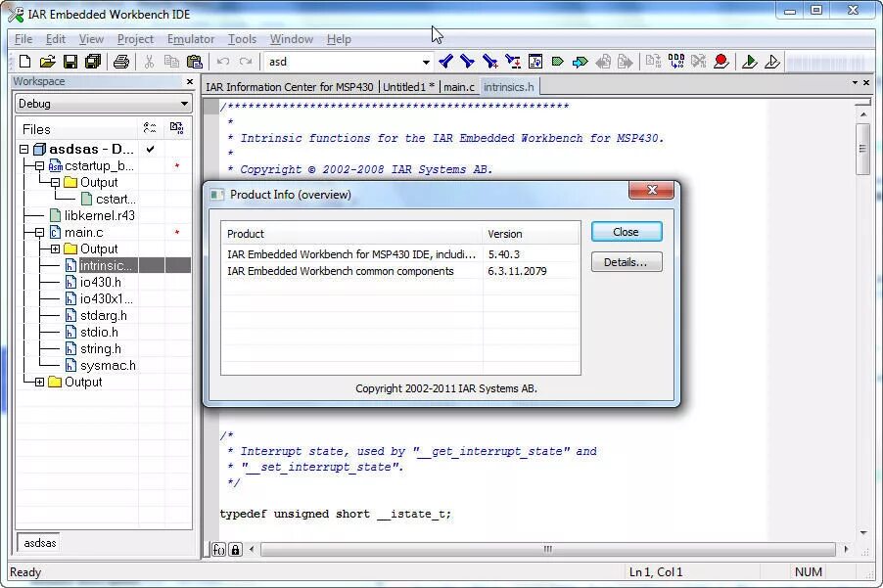Click the Details... button
This screenshot has height=588, width=883.
point(627,262)
